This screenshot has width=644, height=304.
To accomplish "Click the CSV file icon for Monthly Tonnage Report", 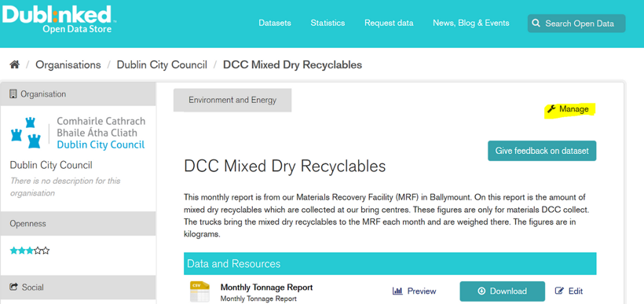I will (199, 291).
